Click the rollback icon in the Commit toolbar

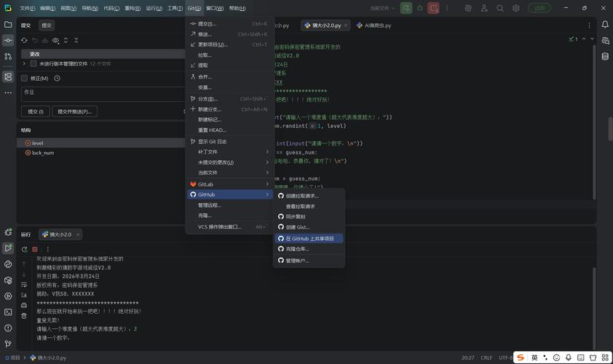tap(35, 40)
